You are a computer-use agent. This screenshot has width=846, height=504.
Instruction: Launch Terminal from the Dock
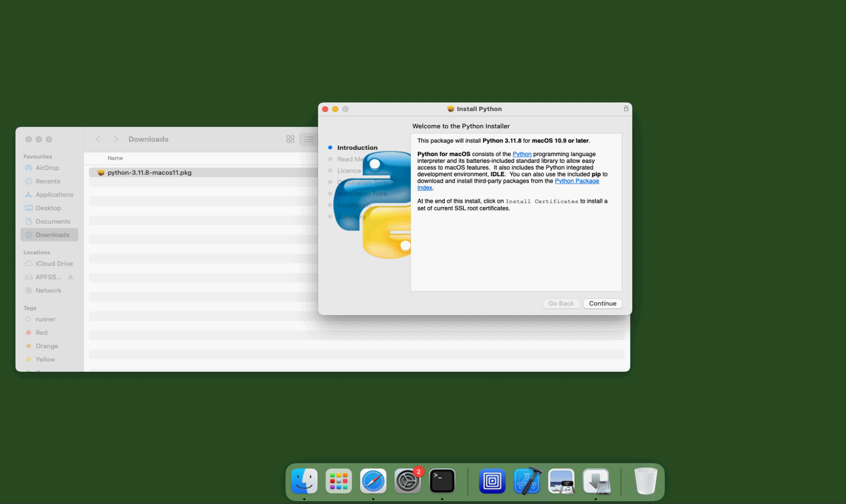click(442, 481)
